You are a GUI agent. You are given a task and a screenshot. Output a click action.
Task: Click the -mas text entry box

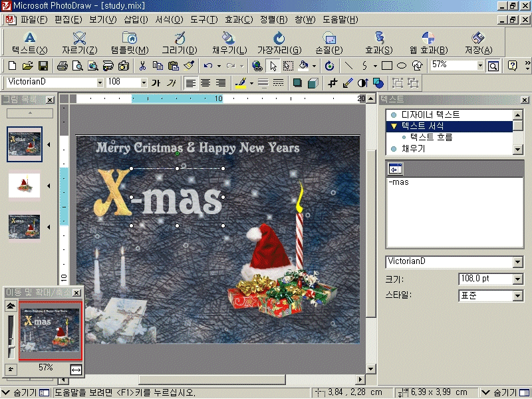(x=455, y=212)
